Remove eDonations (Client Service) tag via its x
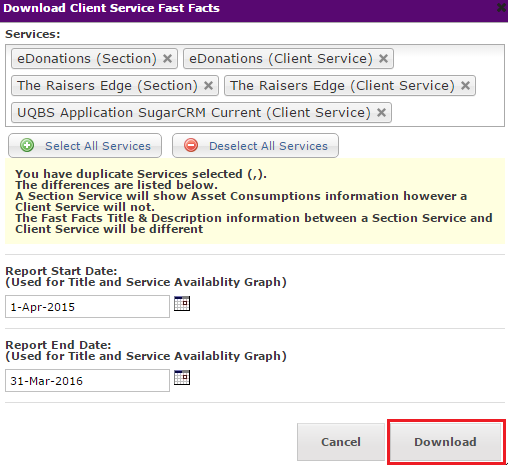The image size is (508, 472). pyautogui.click(x=383, y=59)
